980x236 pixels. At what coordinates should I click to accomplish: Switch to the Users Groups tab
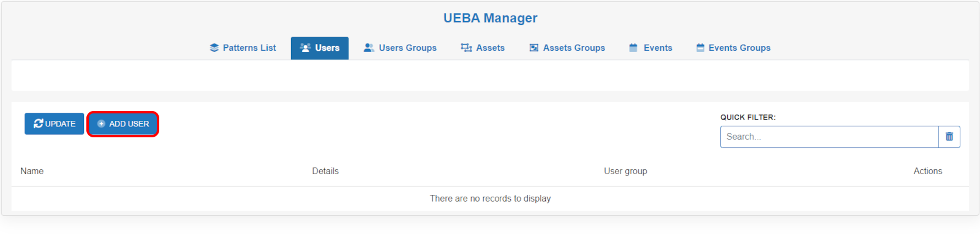401,48
